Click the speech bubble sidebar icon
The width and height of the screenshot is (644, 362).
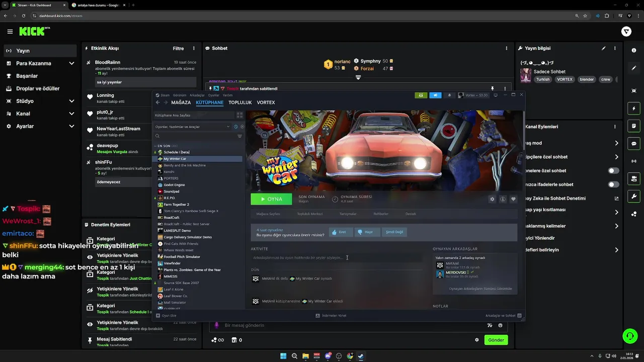tap(634, 143)
